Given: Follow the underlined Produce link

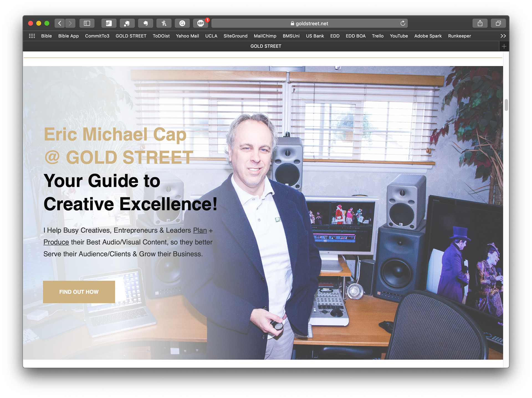Looking at the screenshot, I should [56, 242].
